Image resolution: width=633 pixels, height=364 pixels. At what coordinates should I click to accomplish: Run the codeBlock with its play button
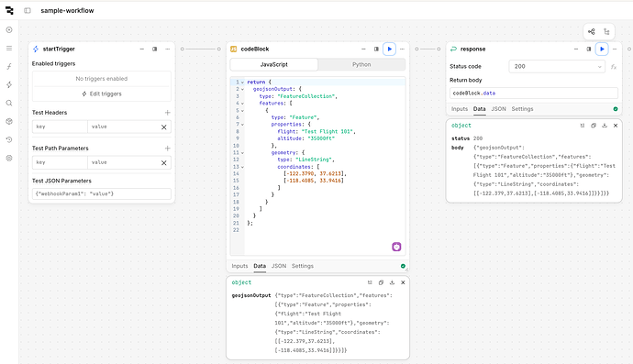tap(389, 49)
